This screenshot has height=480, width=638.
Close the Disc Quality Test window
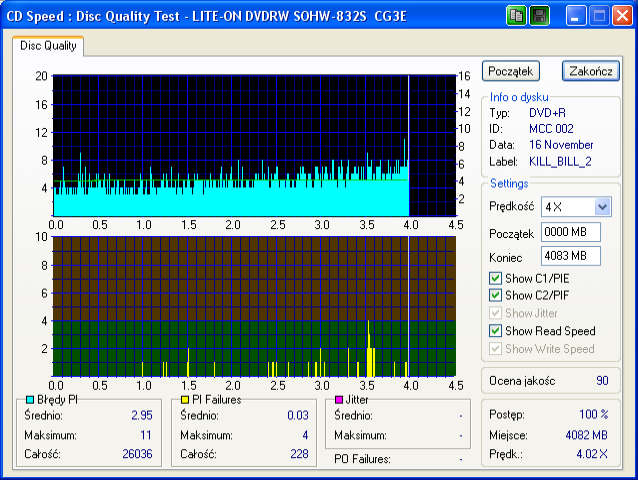pos(623,16)
